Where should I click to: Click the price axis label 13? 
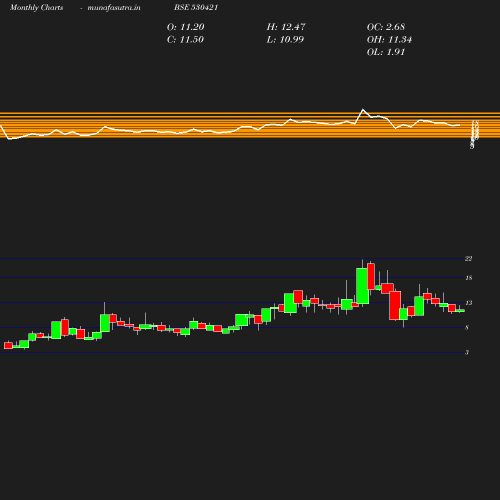pos(468,303)
